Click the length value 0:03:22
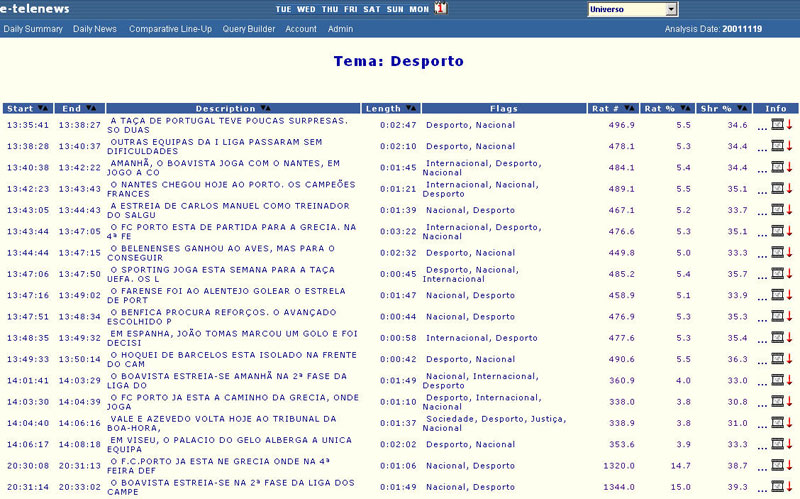Screen dimensions: 800x499 [x=398, y=232]
